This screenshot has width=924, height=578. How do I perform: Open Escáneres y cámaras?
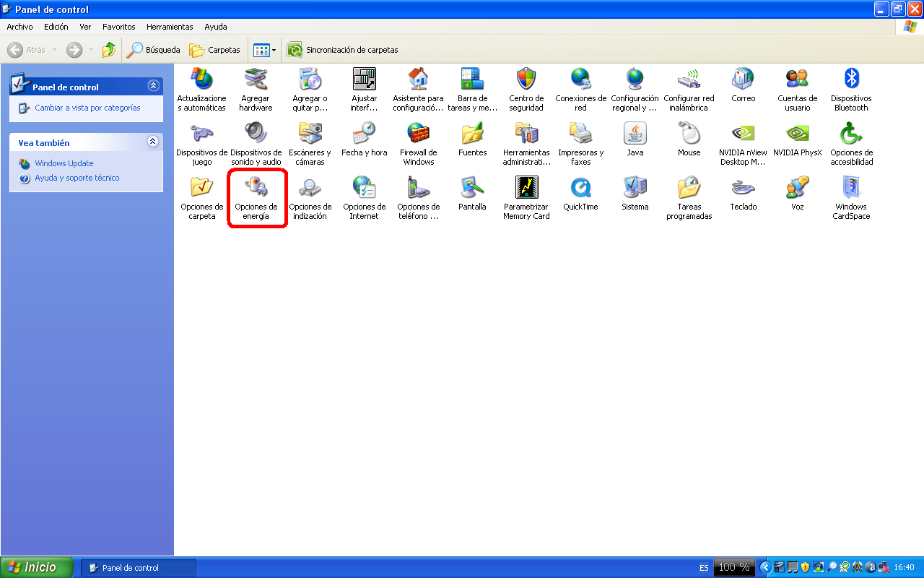tap(310, 144)
